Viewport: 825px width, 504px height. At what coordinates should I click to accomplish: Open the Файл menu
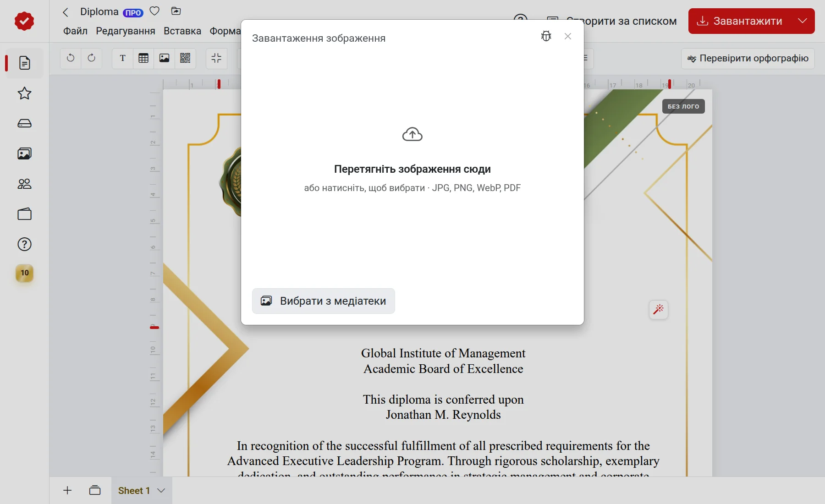(x=75, y=31)
